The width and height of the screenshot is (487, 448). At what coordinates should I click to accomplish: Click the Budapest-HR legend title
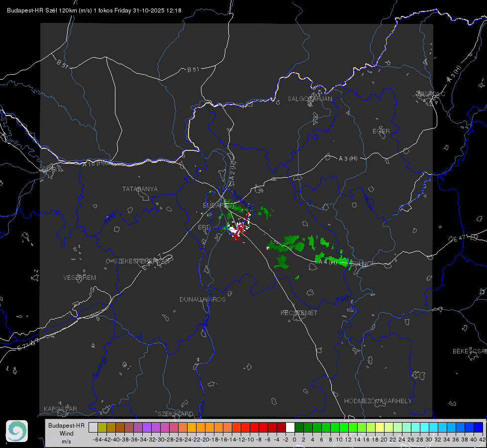(66, 425)
